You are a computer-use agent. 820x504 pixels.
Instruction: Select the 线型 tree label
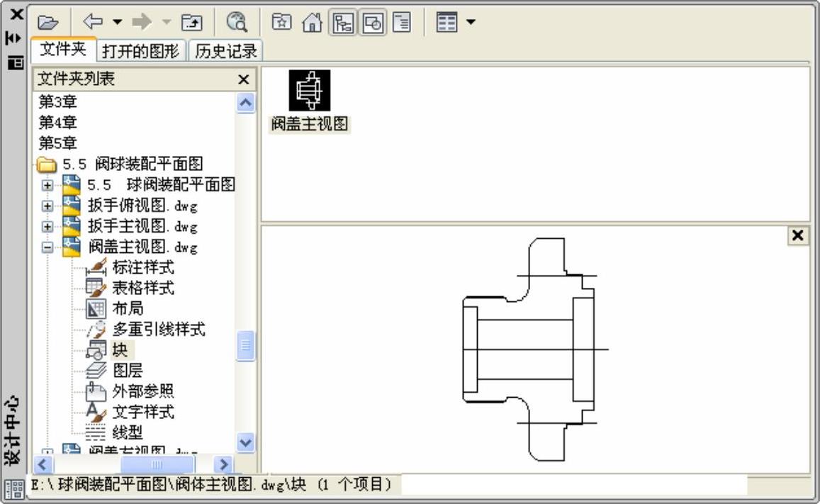point(128,432)
